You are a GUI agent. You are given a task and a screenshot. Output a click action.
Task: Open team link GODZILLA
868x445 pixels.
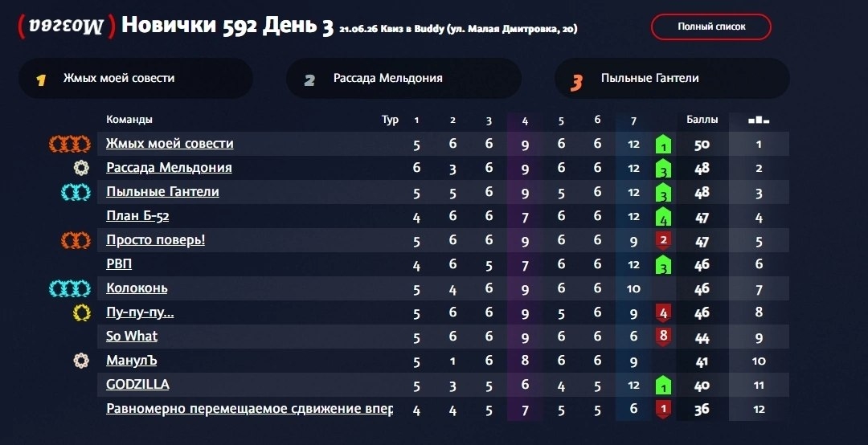137,384
